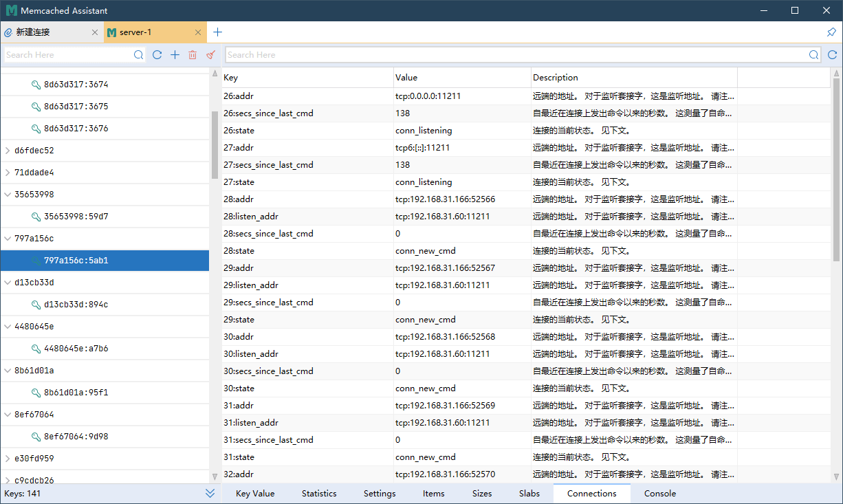Collapse the 797a156c tree node

7,239
